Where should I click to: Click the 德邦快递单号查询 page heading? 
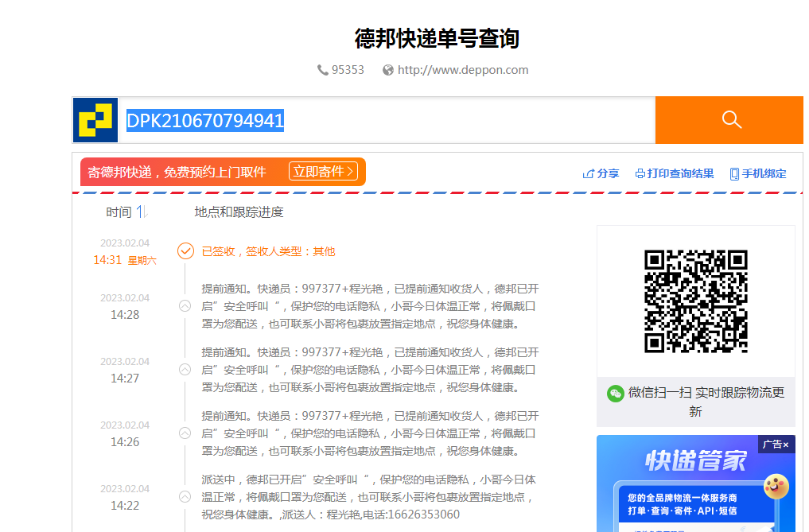(437, 39)
